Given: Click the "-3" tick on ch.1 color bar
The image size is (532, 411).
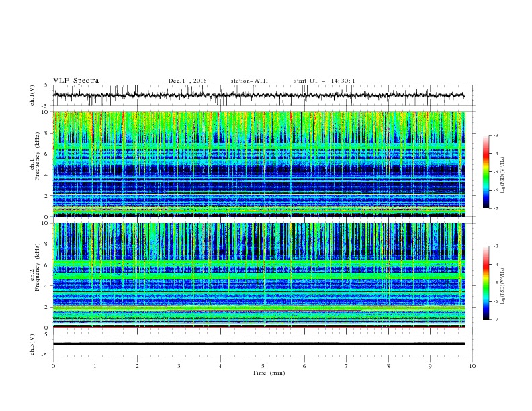Looking at the screenshot, I should (x=496, y=135).
